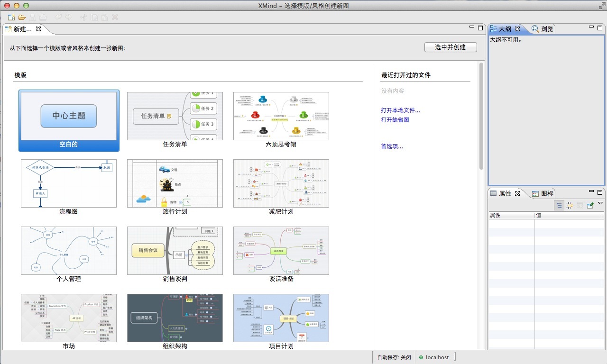Click the green zoom window button
This screenshot has height=364, width=607.
(26, 6)
